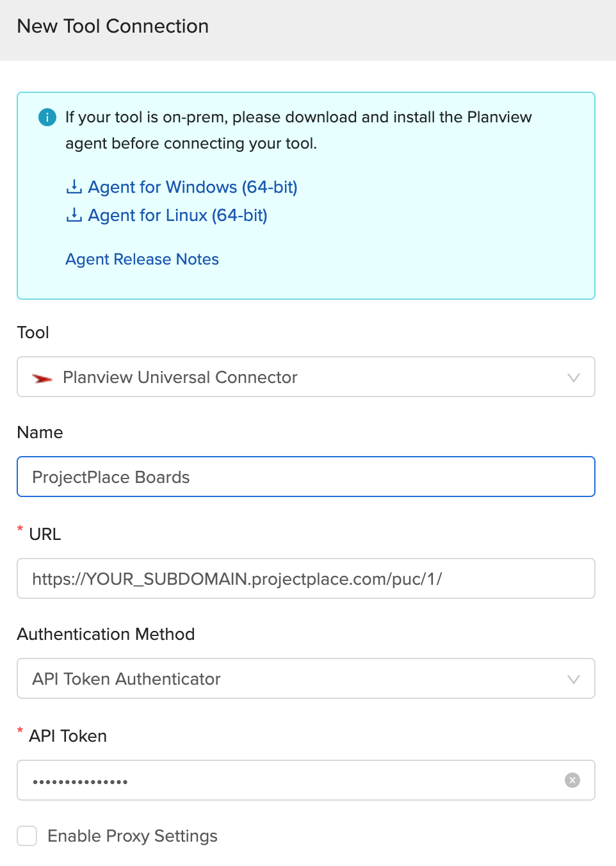Click the red asterisk beside API Token
The height and width of the screenshot is (866, 616).
20,731
